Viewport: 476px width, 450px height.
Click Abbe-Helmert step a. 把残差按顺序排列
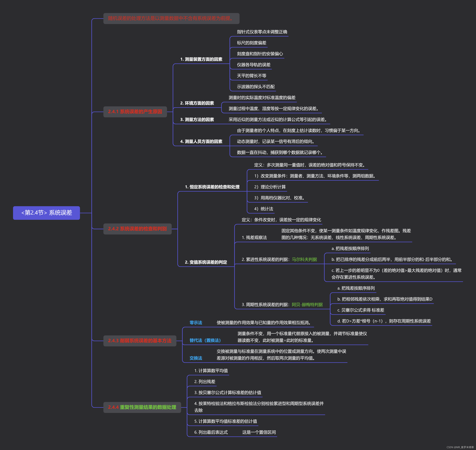(x=356, y=288)
